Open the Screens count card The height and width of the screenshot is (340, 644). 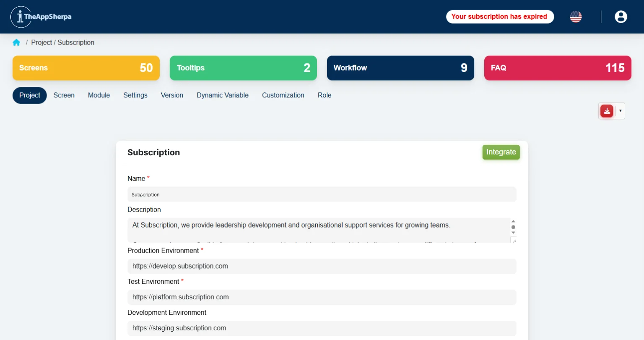[x=86, y=68]
